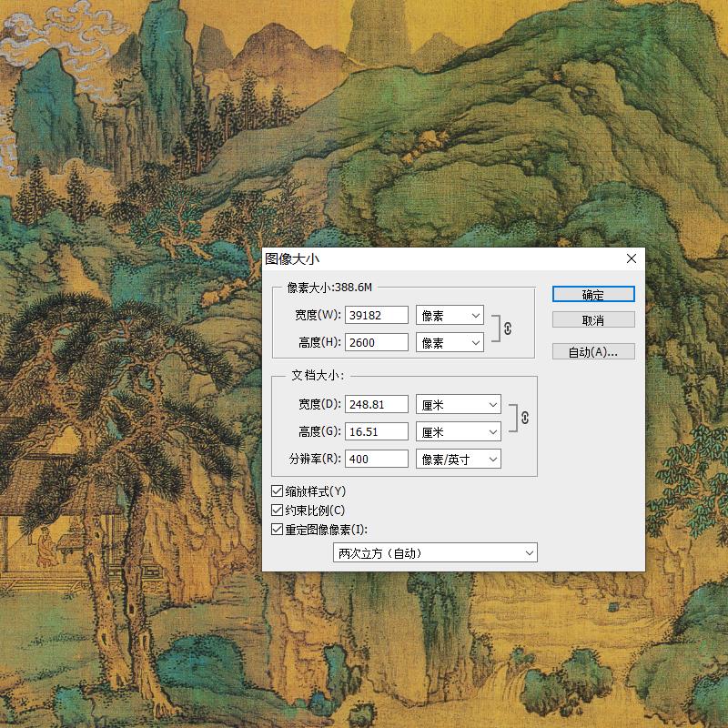728x728 pixels.
Task: Focus the pixel 宽度(W) field 39182
Action: pos(377,315)
